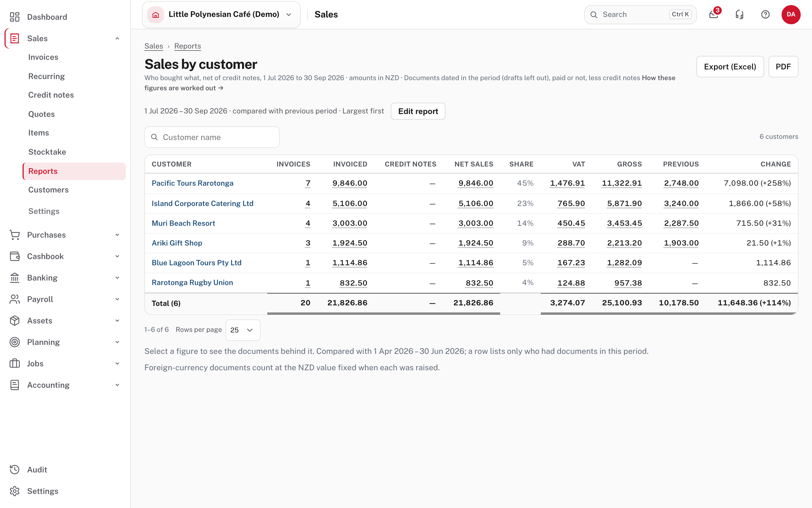Open the notifications inbox with badge 3

(714, 14)
